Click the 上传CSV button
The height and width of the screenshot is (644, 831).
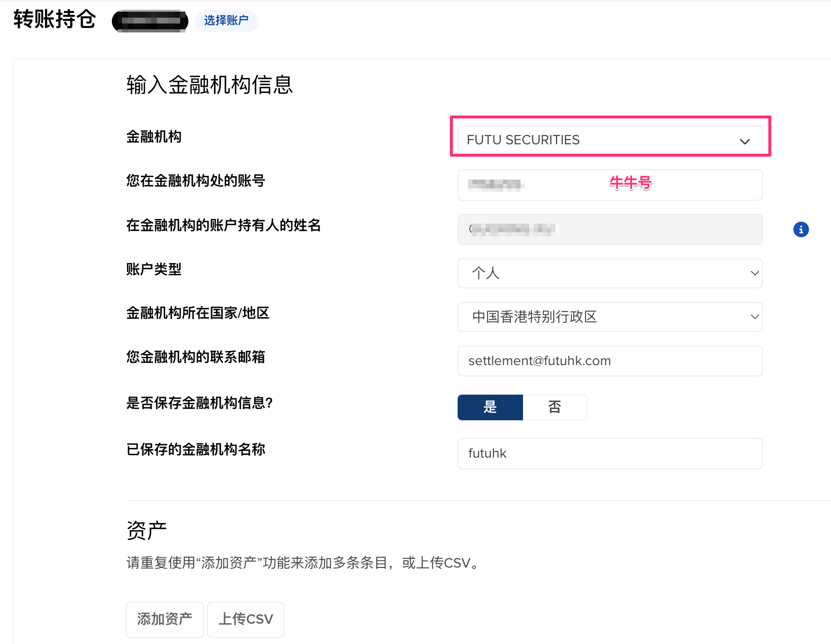246,619
